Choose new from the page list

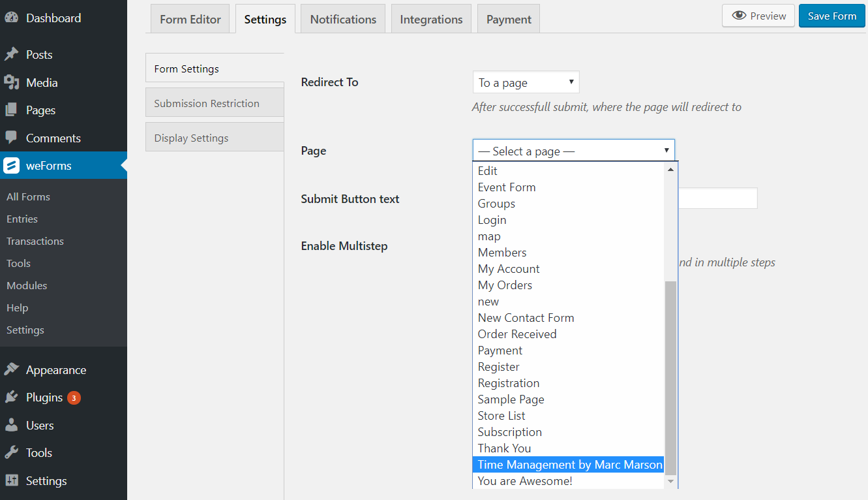click(567, 302)
